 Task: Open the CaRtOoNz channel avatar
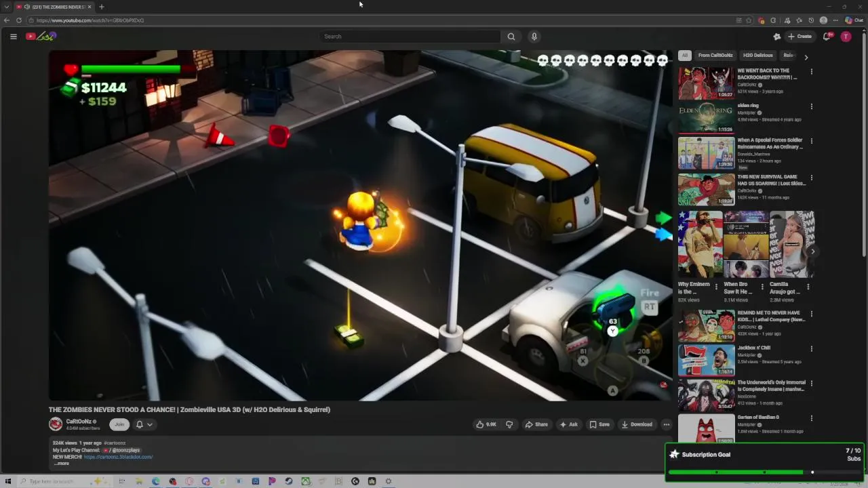coord(56,424)
